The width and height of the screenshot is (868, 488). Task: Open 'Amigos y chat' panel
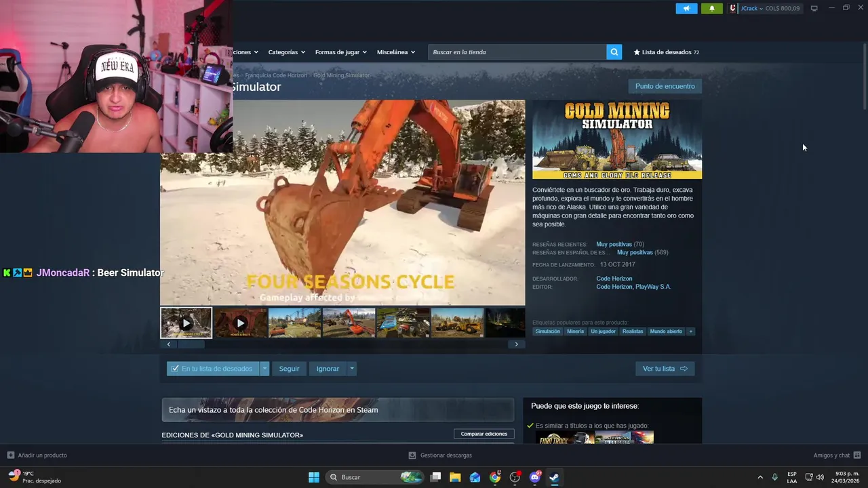pyautogui.click(x=837, y=455)
